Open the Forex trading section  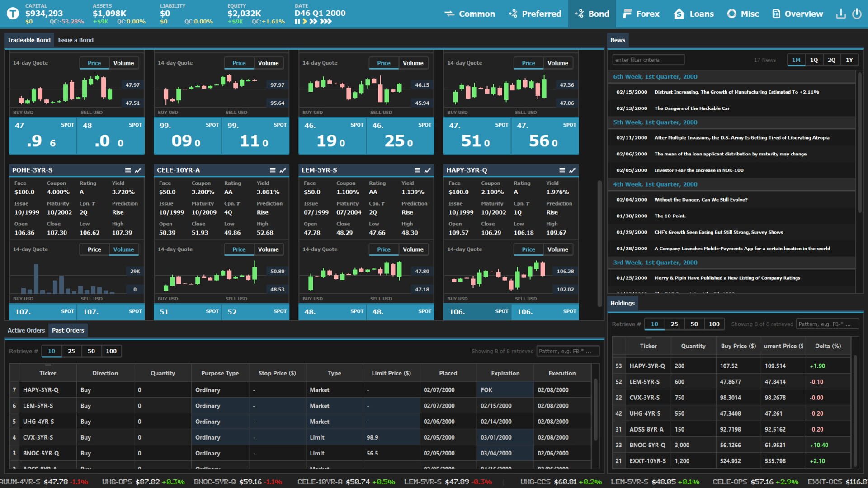(641, 14)
